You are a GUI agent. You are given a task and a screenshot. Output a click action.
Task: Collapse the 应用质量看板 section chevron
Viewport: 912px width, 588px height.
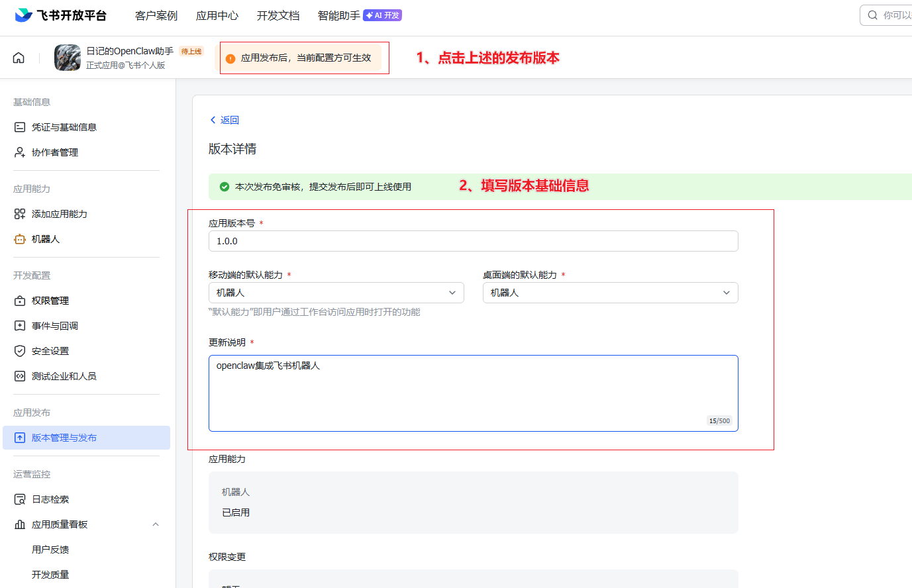156,524
